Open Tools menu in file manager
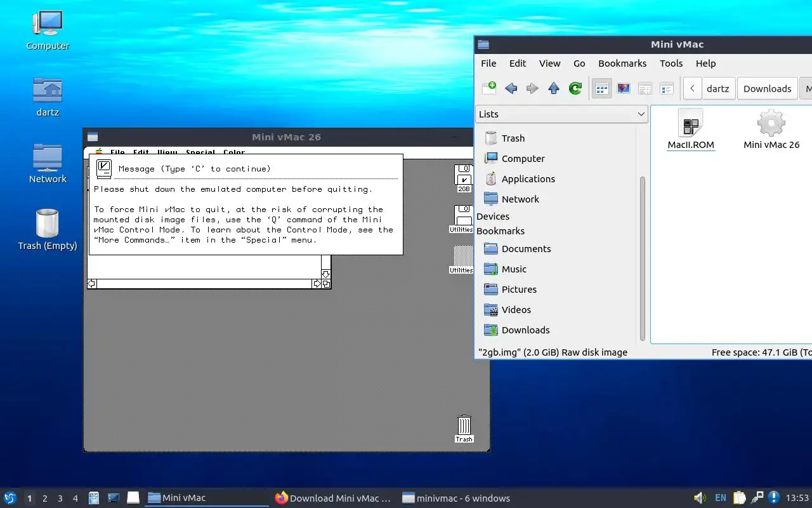The width and height of the screenshot is (812, 508). pos(671,63)
